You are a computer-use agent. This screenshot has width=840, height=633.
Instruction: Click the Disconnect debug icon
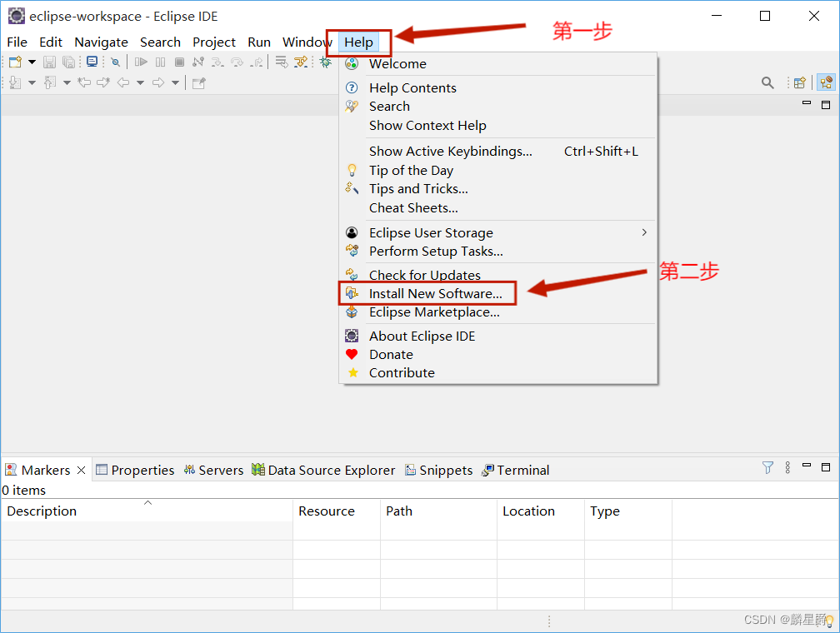(x=198, y=62)
